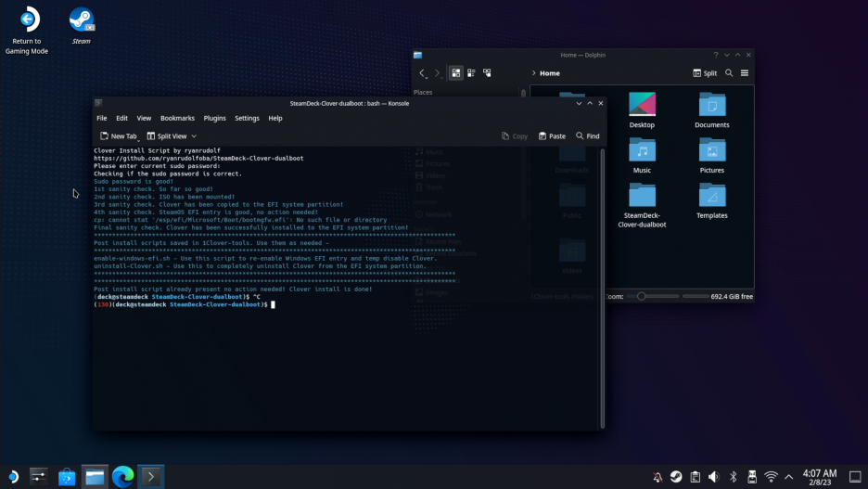Open Konsole Plugins menu
This screenshot has height=489, width=868.
214,118
